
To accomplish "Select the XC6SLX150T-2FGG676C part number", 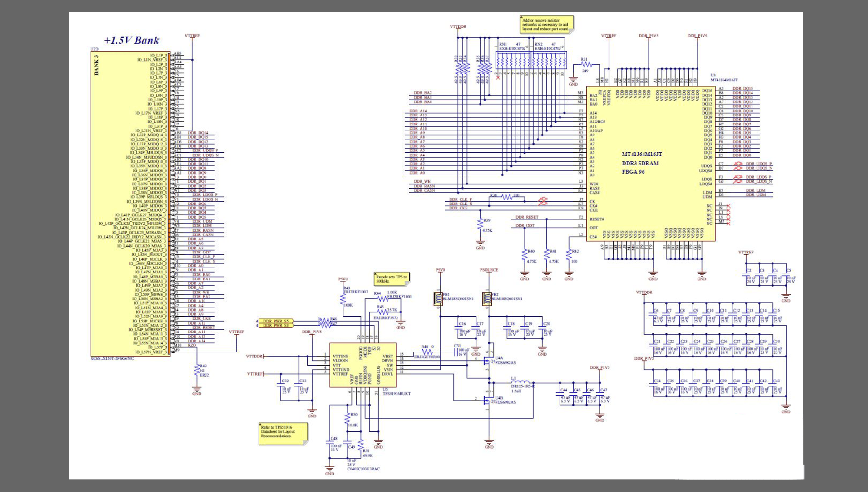I will 112,359.
